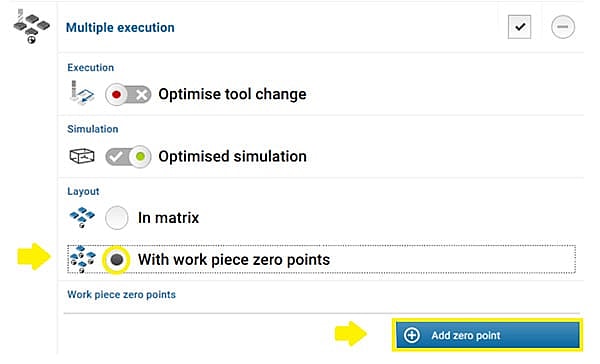Select the In matrix radio button
The image size is (600, 364).
[x=117, y=218]
